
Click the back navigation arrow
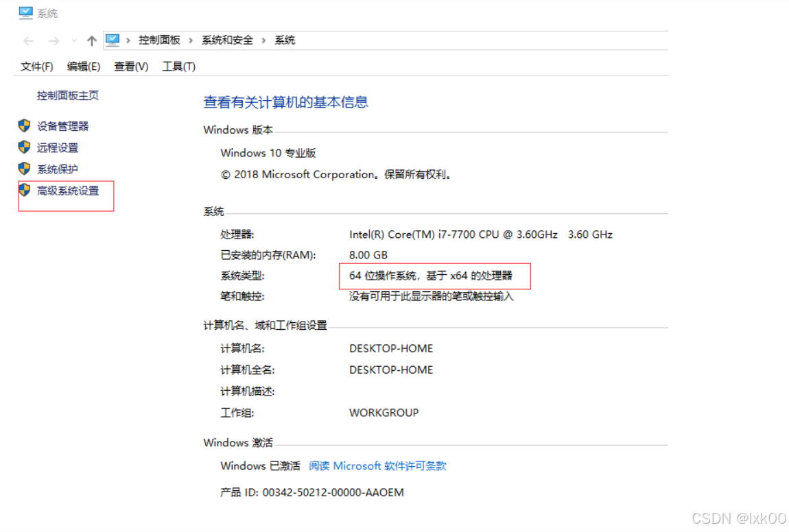(29, 40)
